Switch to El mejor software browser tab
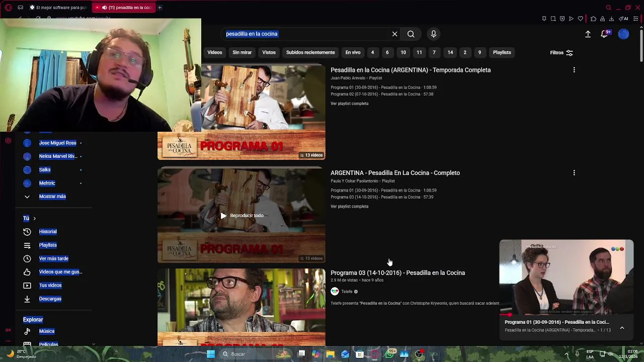The height and width of the screenshot is (362, 644). pyautogui.click(x=58, y=8)
